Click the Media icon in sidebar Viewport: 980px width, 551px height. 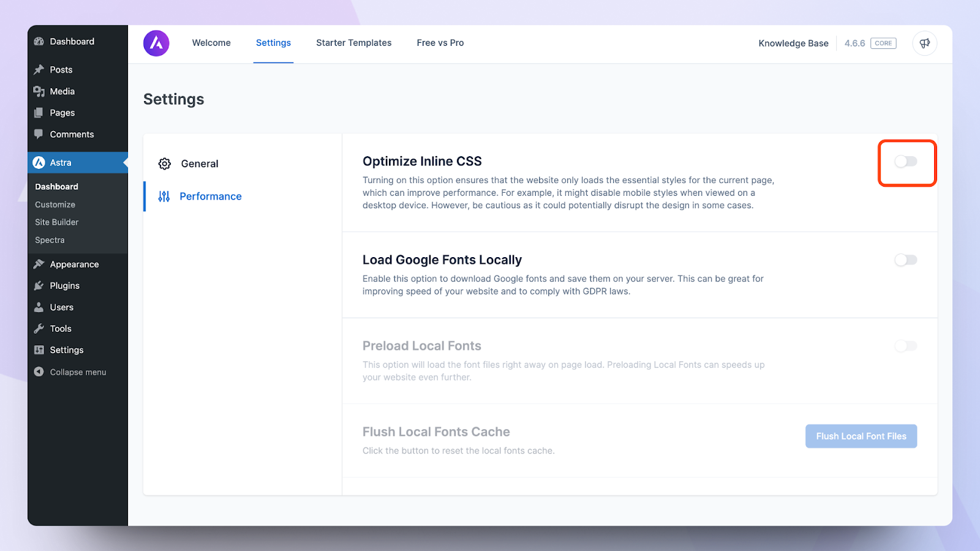(x=39, y=91)
